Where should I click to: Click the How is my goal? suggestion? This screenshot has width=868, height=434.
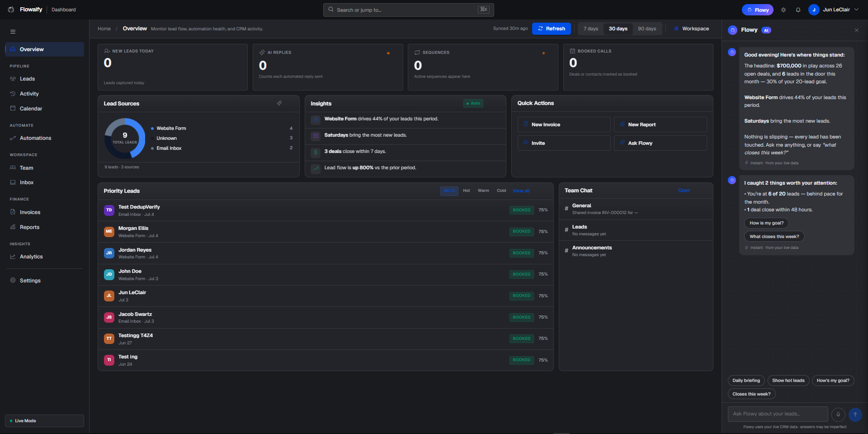click(x=766, y=223)
